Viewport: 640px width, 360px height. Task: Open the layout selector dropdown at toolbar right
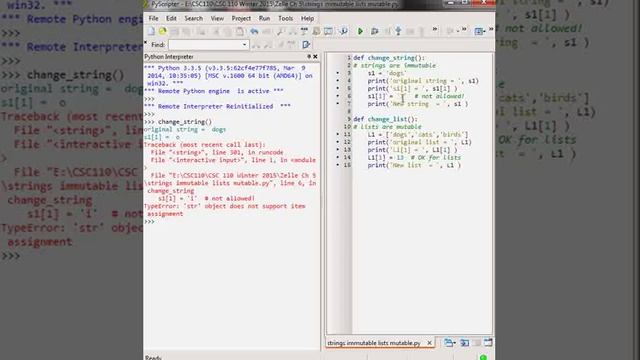tap(480, 31)
